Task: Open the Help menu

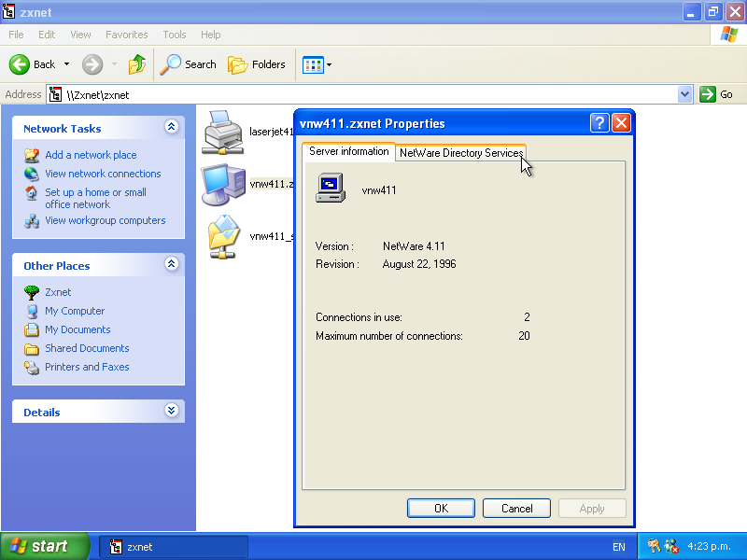Action: tap(211, 35)
